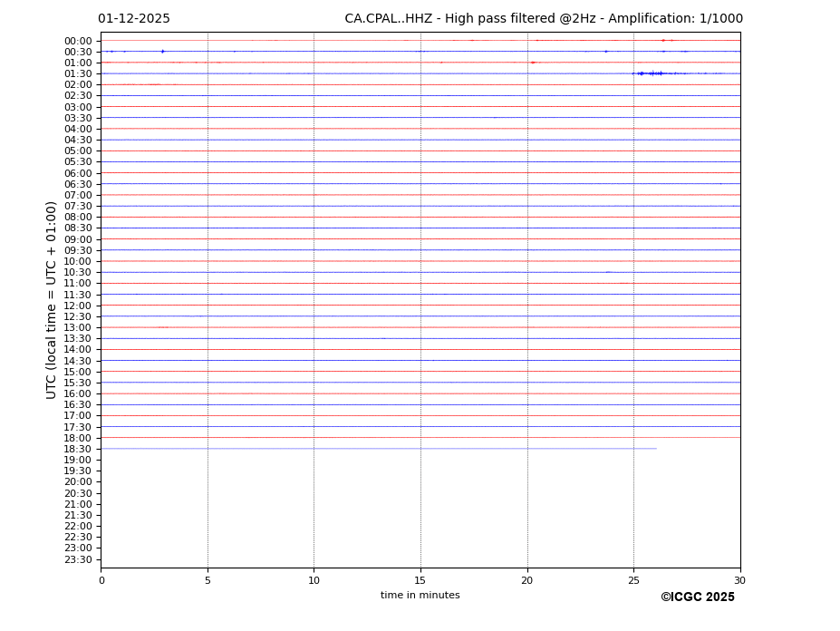This screenshot has width=840, height=631.
Task: Click the red blip on 01:00 trace
Action: (533, 63)
